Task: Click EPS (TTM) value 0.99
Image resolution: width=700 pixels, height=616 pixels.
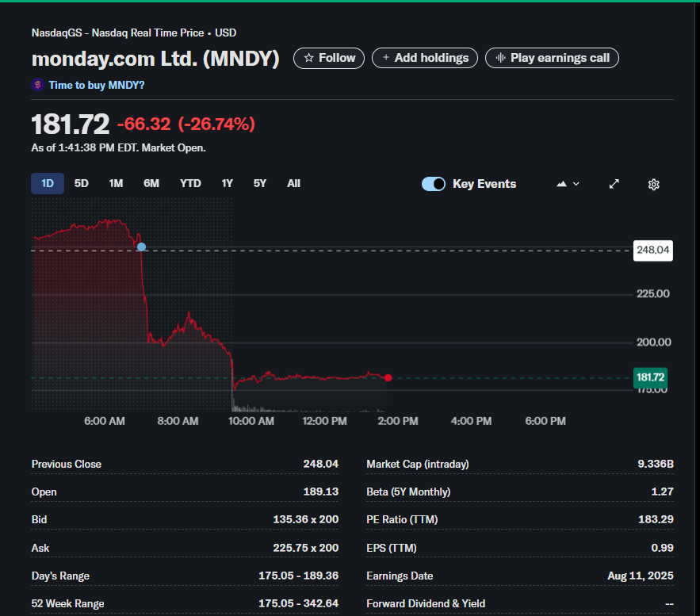Action: (662, 548)
